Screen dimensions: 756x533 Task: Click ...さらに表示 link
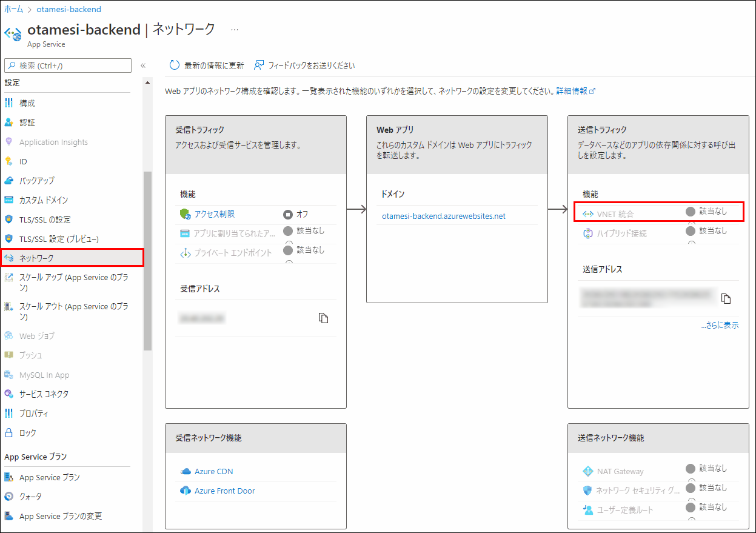[720, 325]
